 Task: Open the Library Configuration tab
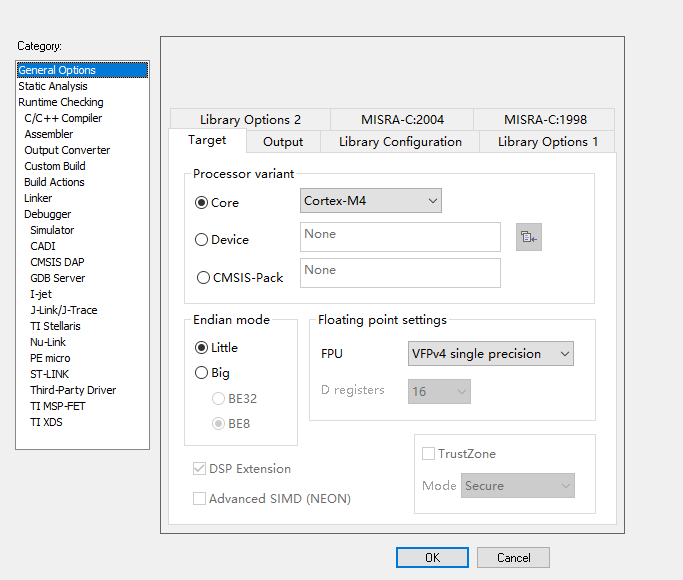(x=400, y=142)
